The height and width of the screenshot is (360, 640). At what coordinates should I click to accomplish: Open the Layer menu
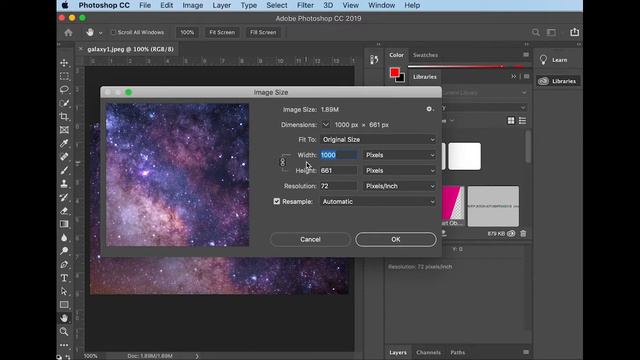click(x=222, y=5)
